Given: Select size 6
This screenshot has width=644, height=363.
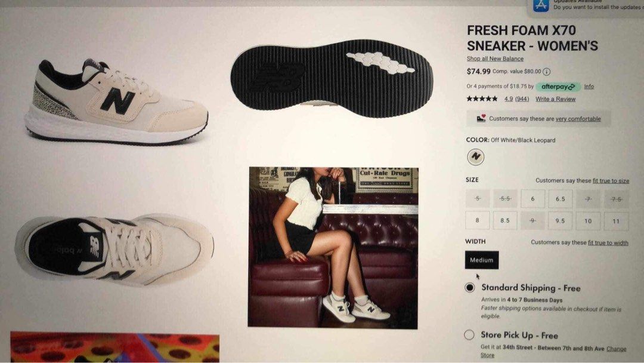Looking at the screenshot, I should [532, 199].
